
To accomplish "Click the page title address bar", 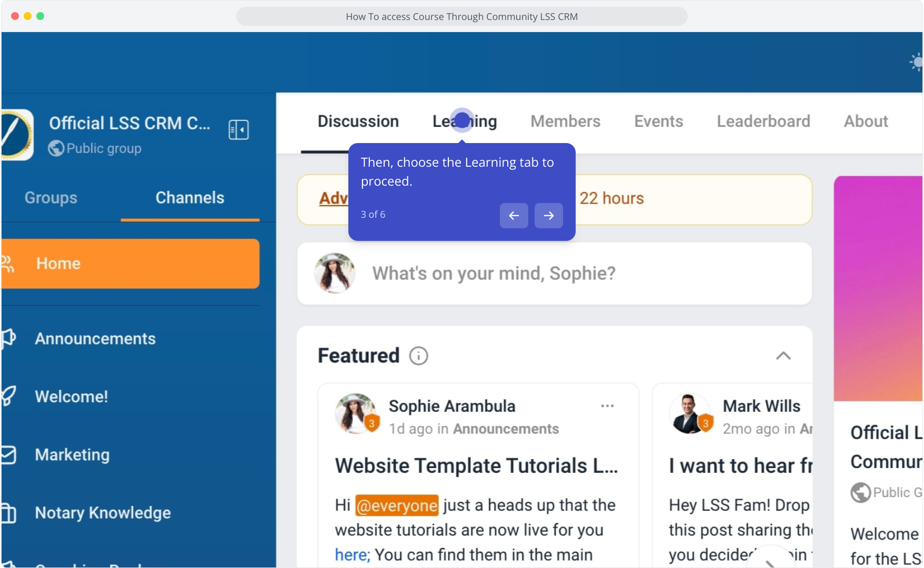I will (461, 16).
